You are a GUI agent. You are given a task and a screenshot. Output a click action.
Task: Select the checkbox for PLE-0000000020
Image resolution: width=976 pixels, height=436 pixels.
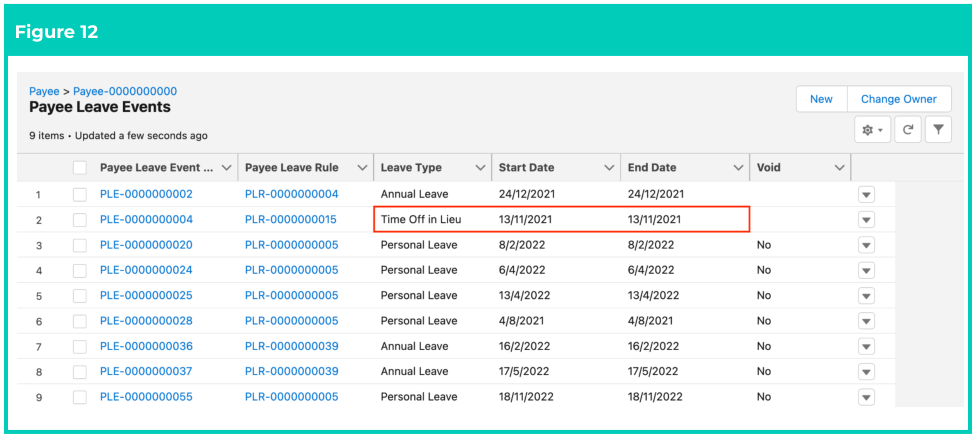point(80,245)
